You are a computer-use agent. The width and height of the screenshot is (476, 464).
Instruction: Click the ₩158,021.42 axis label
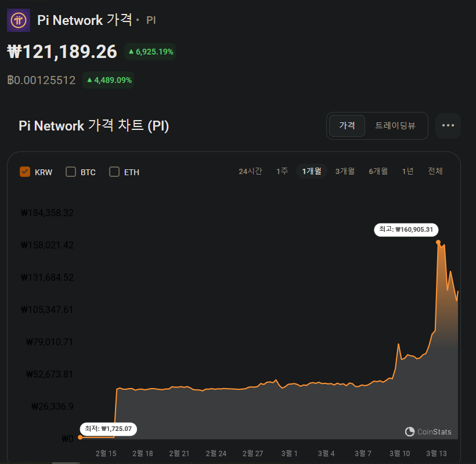(x=47, y=245)
